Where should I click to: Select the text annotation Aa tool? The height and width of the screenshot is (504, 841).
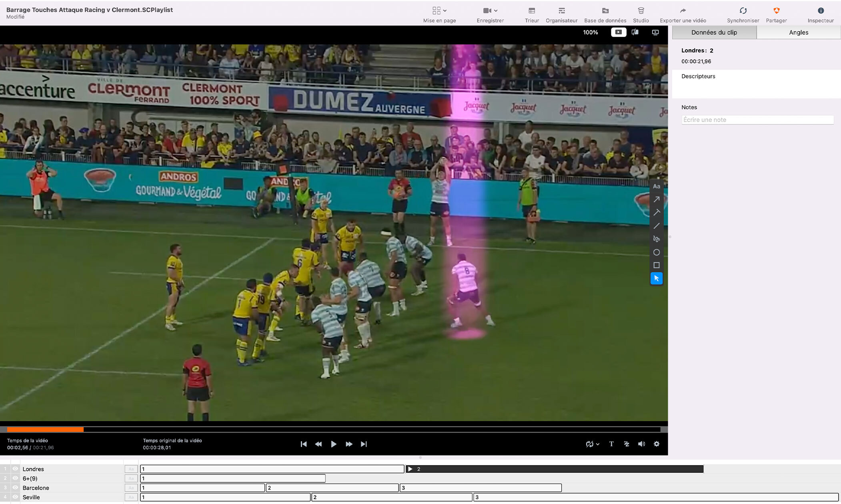click(x=656, y=186)
